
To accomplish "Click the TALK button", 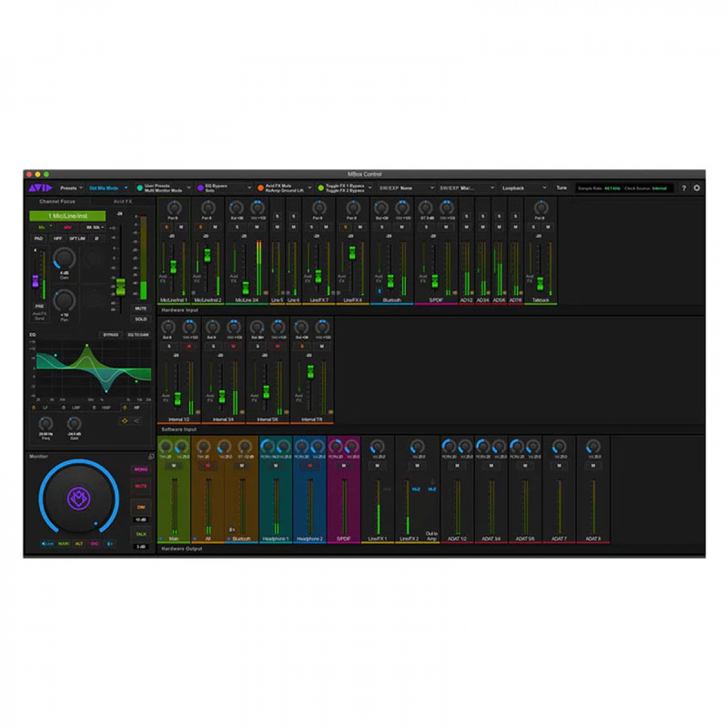I will (x=141, y=534).
